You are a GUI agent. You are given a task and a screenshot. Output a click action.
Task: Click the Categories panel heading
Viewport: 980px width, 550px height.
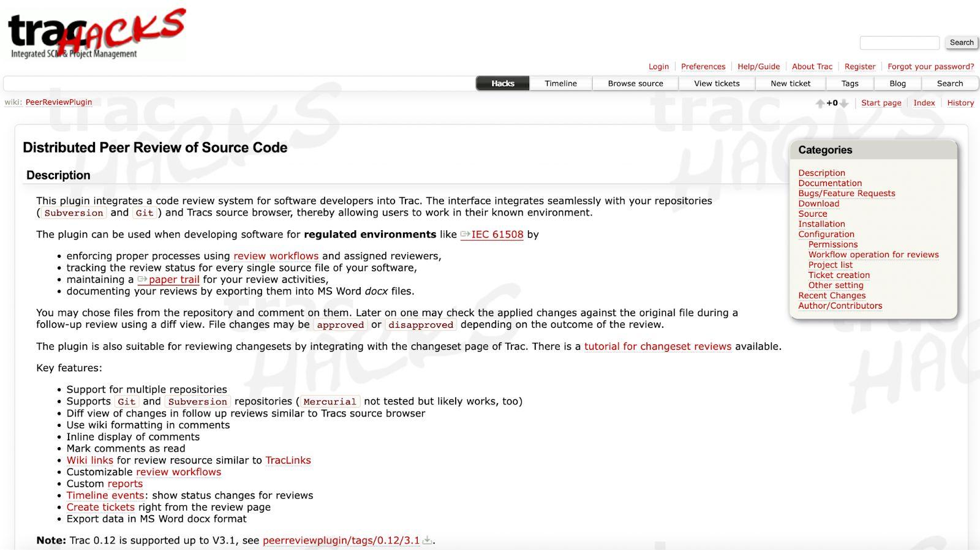coord(825,150)
